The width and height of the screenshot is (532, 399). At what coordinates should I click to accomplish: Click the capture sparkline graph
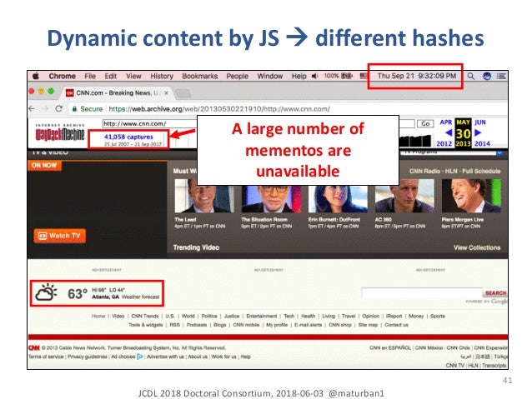point(416,140)
